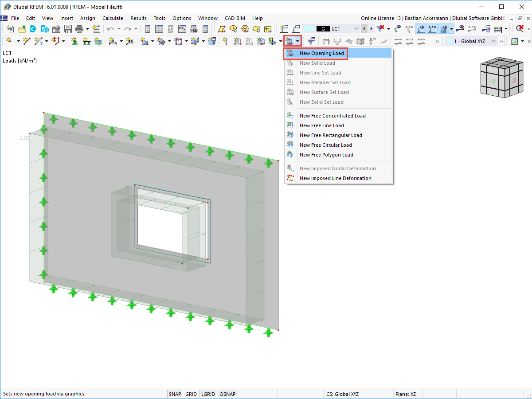Screen dimensions: 532x399
Task: Expand the Redo history dropdown arrow
Action: coord(136,29)
